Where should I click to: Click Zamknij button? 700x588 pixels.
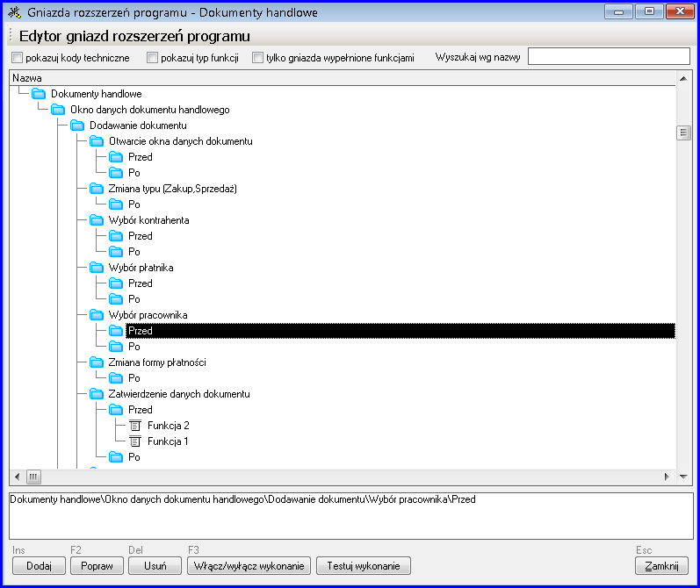tap(661, 566)
